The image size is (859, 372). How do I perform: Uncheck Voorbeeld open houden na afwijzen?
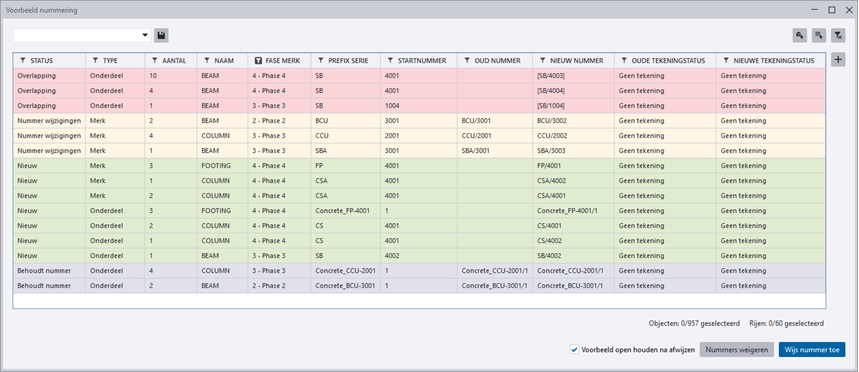(x=574, y=350)
